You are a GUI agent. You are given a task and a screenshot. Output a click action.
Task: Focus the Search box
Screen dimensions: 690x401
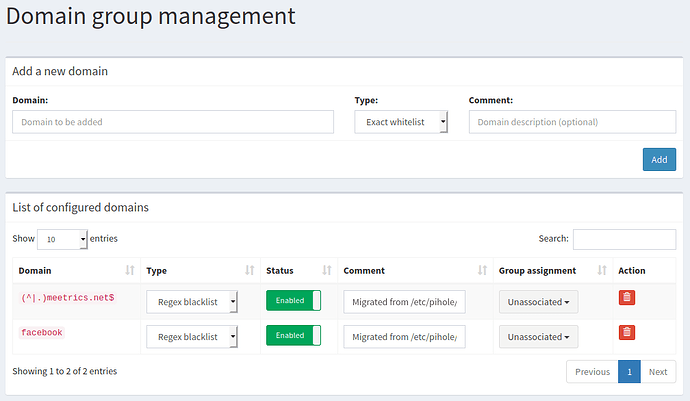(x=624, y=239)
